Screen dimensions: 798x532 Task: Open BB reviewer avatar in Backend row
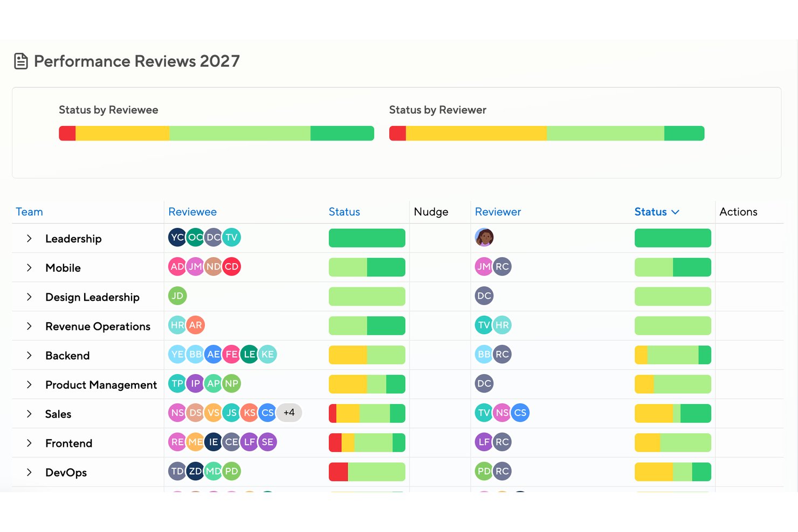(x=484, y=354)
